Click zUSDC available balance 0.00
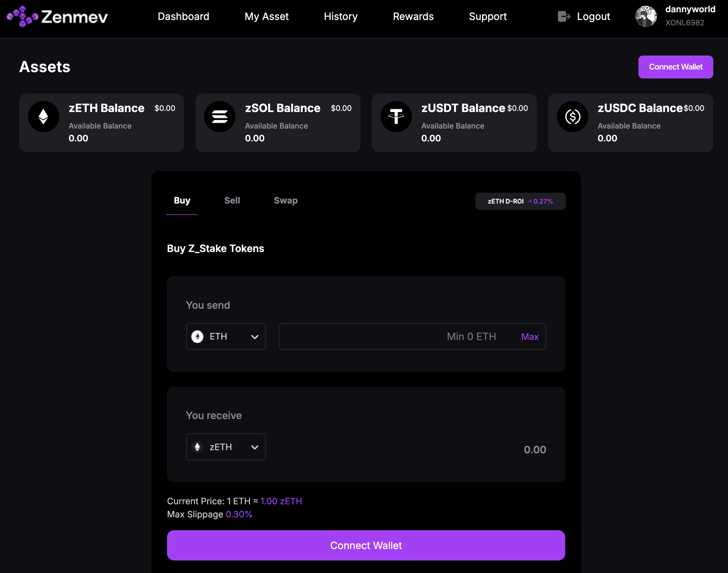Screen dimensions: 728x573 tap(607, 138)
